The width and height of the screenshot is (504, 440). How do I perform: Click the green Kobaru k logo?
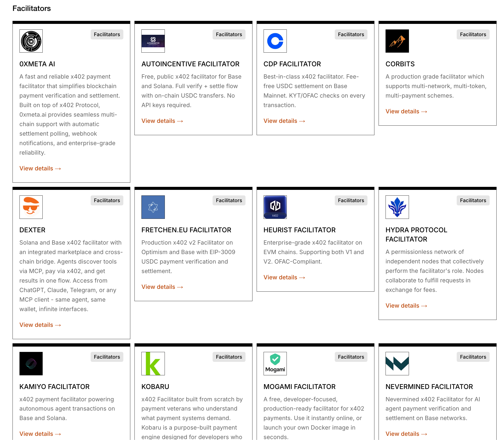153,363
